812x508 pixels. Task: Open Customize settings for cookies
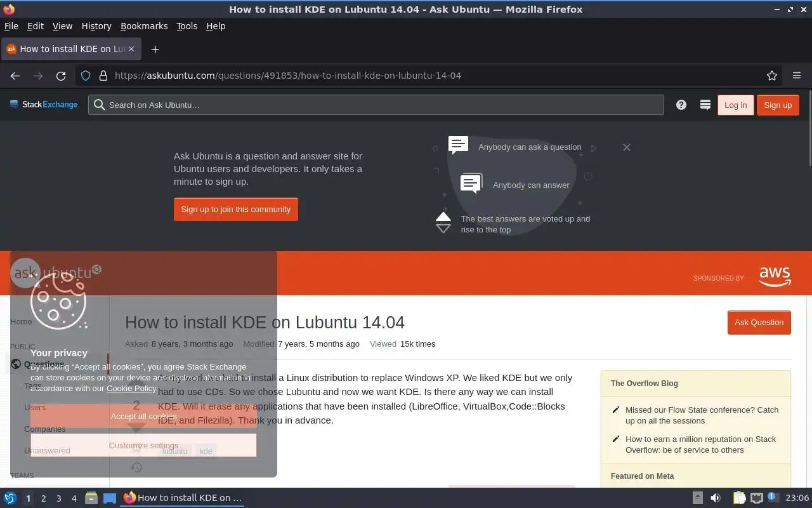pos(143,445)
